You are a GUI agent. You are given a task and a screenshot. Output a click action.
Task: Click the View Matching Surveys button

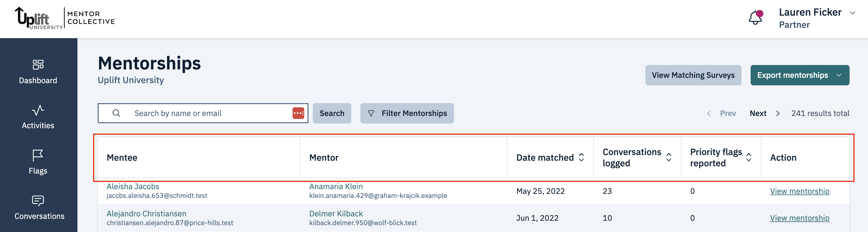693,75
